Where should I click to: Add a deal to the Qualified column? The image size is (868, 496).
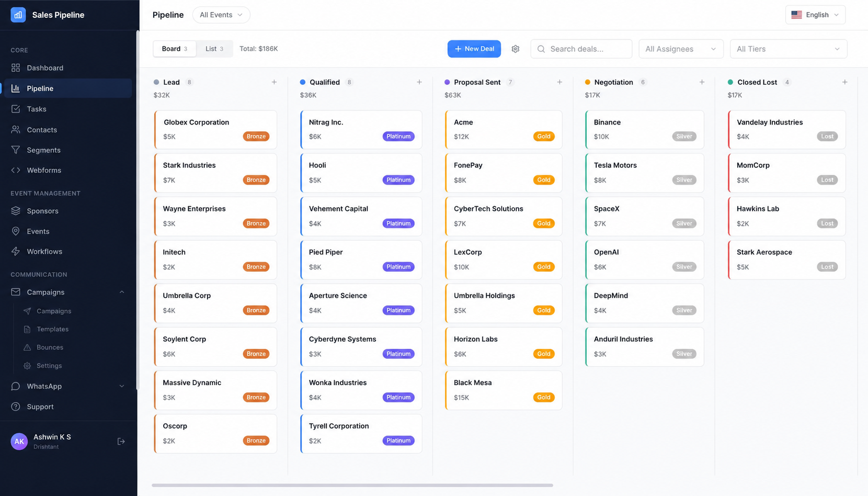coord(419,82)
